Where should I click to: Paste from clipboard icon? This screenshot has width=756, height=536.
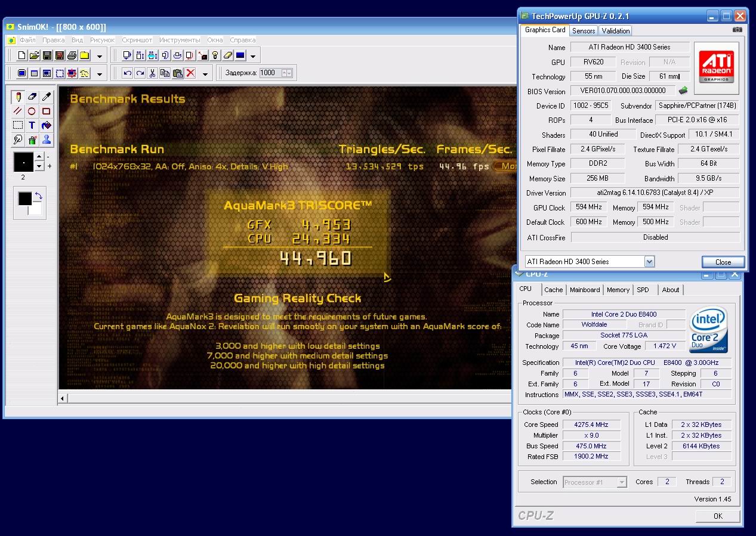coord(177,73)
